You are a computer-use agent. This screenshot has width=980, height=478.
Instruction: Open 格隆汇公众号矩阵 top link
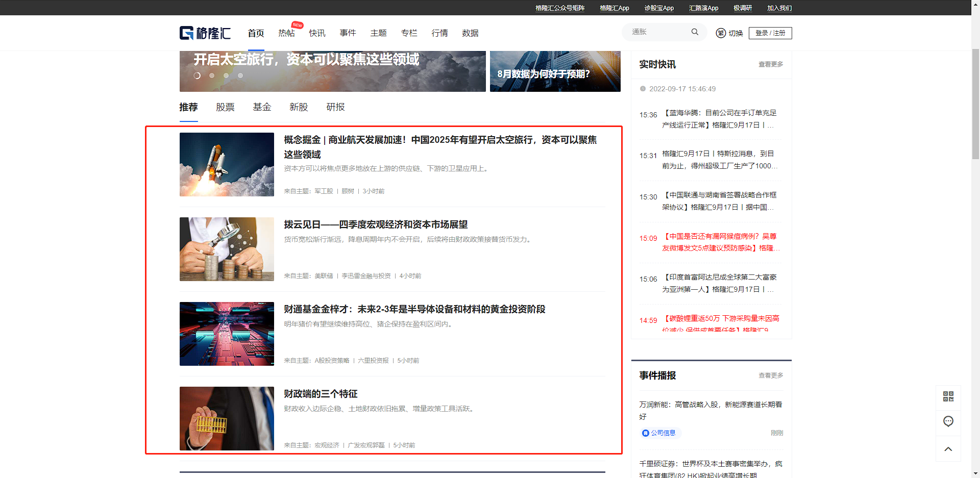pyautogui.click(x=560, y=8)
